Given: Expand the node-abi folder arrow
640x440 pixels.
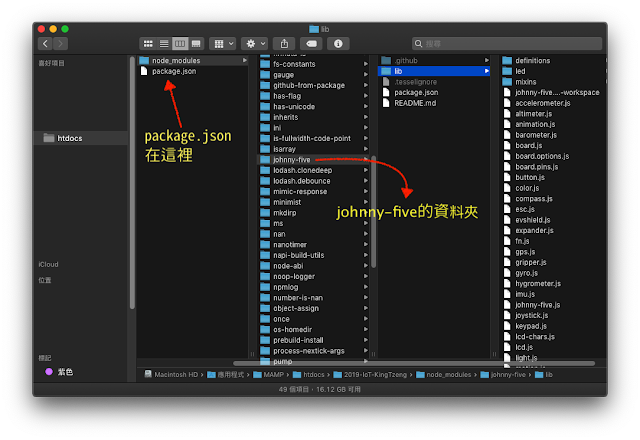Looking at the screenshot, I should (x=366, y=266).
